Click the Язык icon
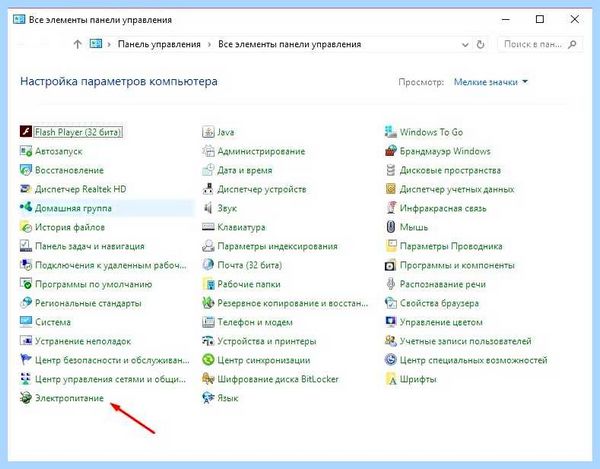Viewport: 600px width, 469px height. click(208, 398)
